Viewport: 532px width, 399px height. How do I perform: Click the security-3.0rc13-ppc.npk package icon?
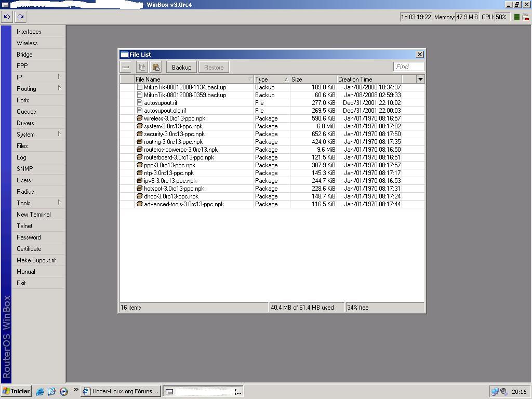(139, 134)
